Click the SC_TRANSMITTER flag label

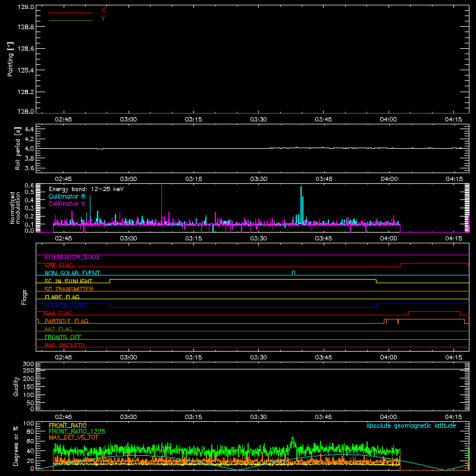pos(68,289)
